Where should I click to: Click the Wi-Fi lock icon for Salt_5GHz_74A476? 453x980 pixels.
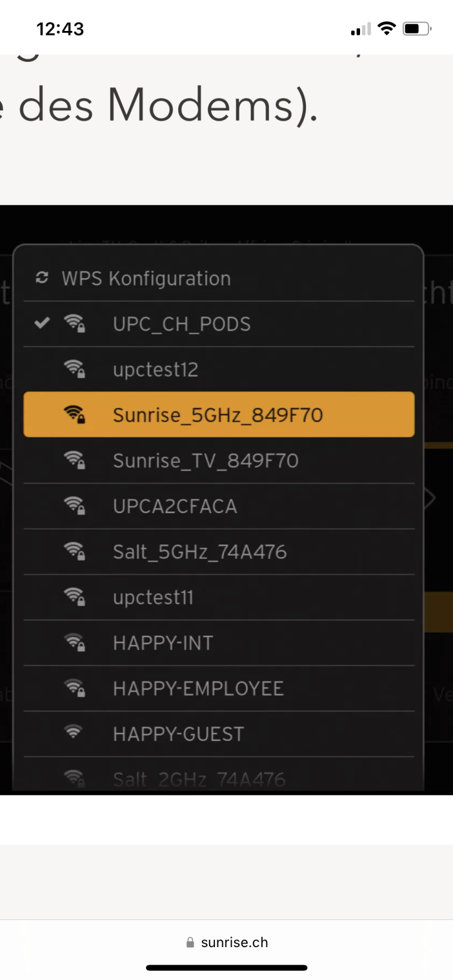(75, 552)
